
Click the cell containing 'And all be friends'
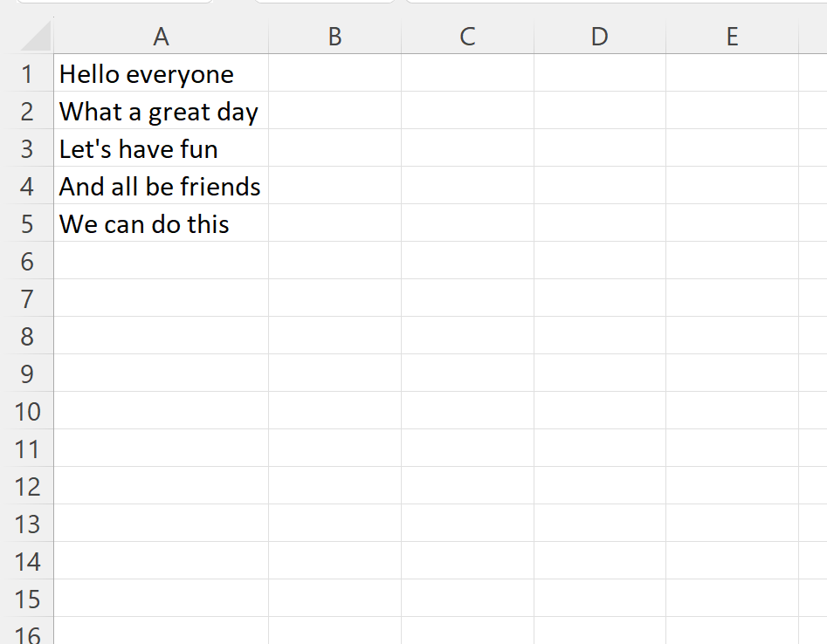pyautogui.click(x=161, y=186)
